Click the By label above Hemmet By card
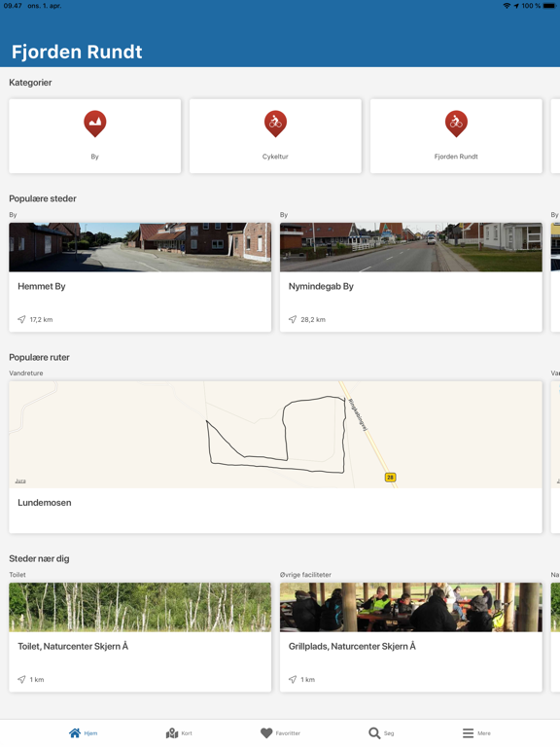The image size is (560, 747). pyautogui.click(x=13, y=215)
